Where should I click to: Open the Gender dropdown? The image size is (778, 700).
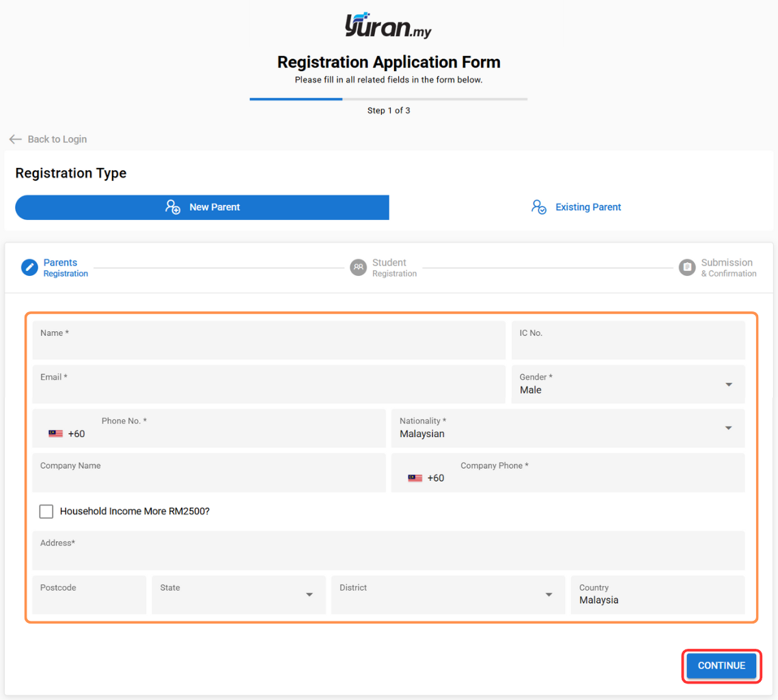click(729, 384)
